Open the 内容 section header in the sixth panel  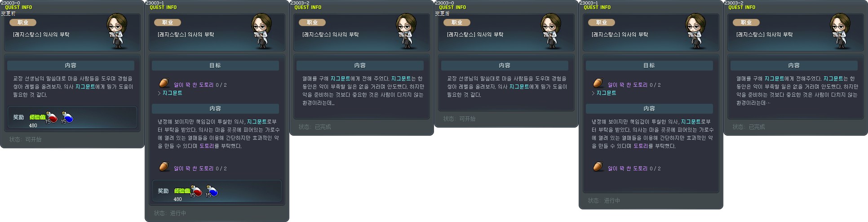point(794,66)
